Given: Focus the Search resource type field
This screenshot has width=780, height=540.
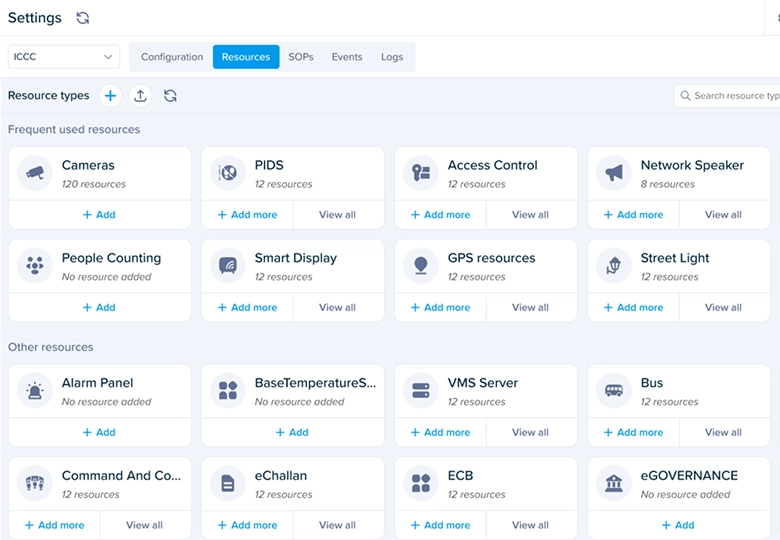Looking at the screenshot, I should tap(727, 95).
